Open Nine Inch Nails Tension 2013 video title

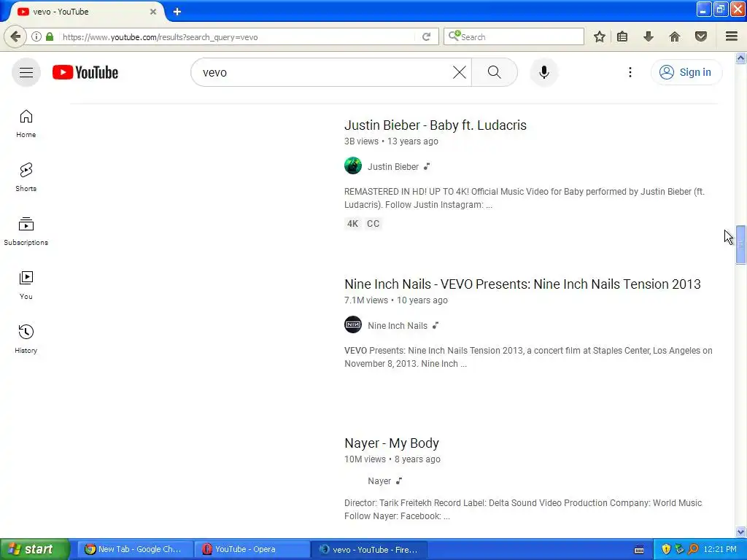(x=522, y=284)
